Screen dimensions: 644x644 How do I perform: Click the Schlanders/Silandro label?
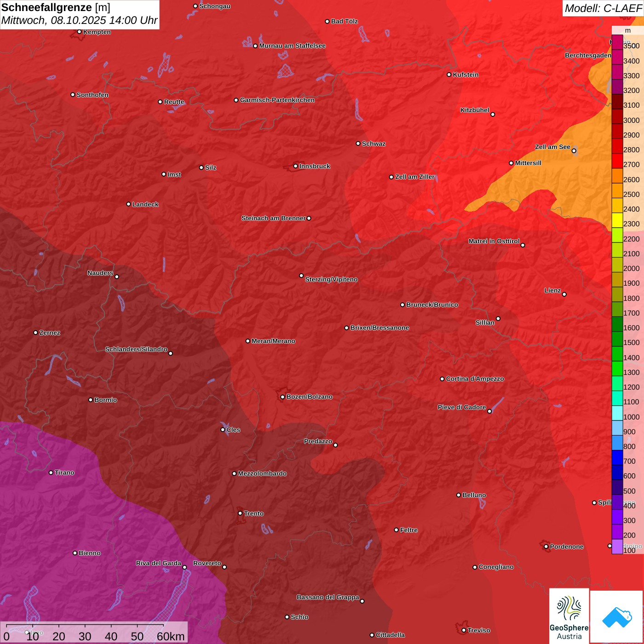[x=136, y=350]
